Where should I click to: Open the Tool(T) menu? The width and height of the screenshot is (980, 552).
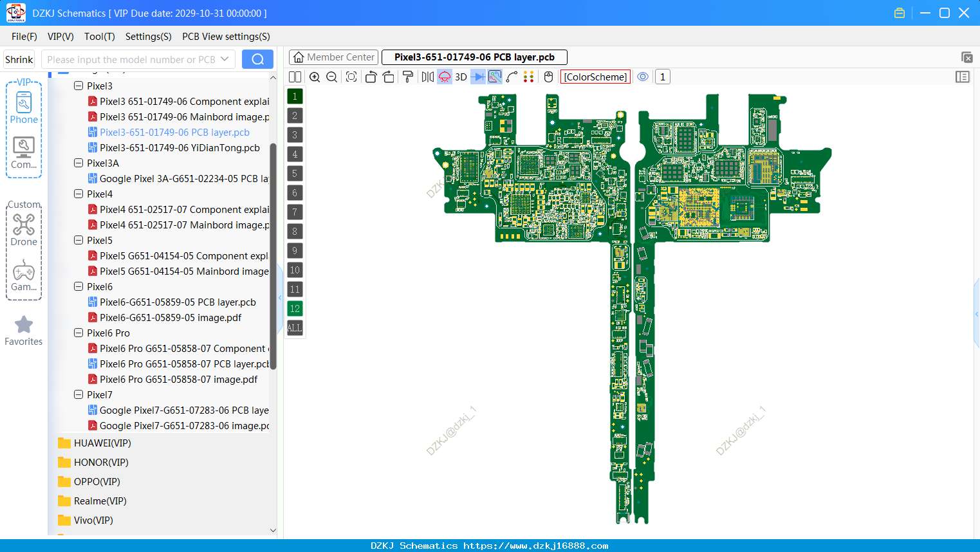[100, 37]
